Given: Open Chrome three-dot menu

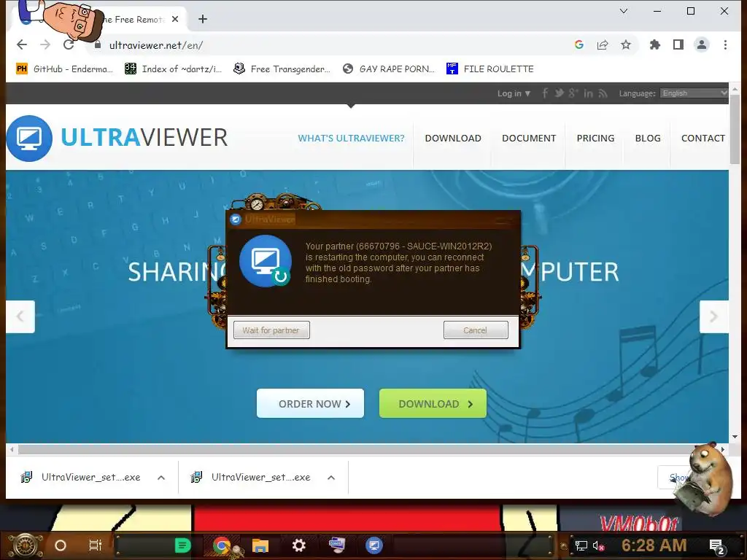Looking at the screenshot, I should click(x=725, y=44).
